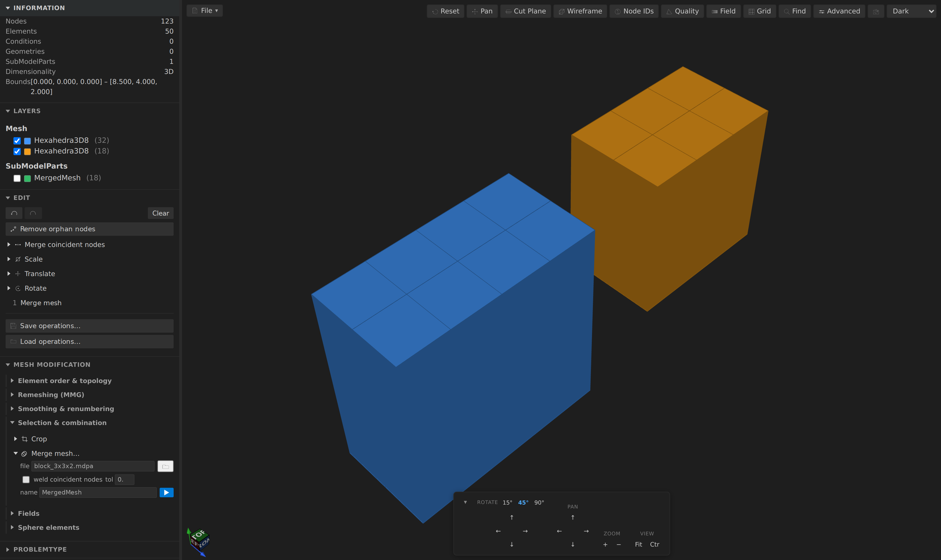Zoom in with plus button
This screenshot has width=941, height=560.
point(605,545)
